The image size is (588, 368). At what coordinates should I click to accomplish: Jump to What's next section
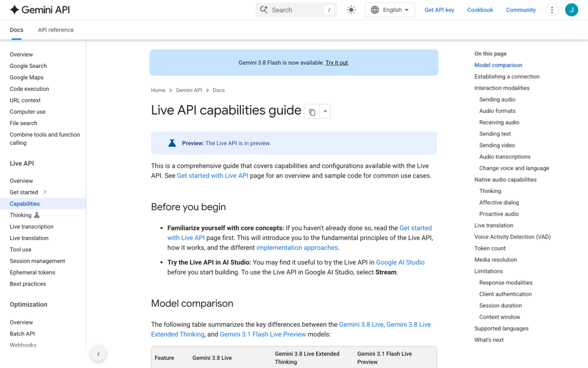pyautogui.click(x=489, y=340)
